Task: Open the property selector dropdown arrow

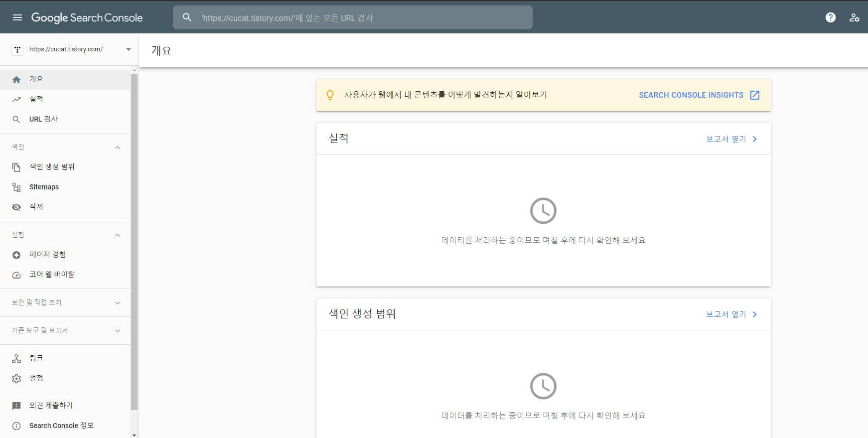Action: (129, 49)
